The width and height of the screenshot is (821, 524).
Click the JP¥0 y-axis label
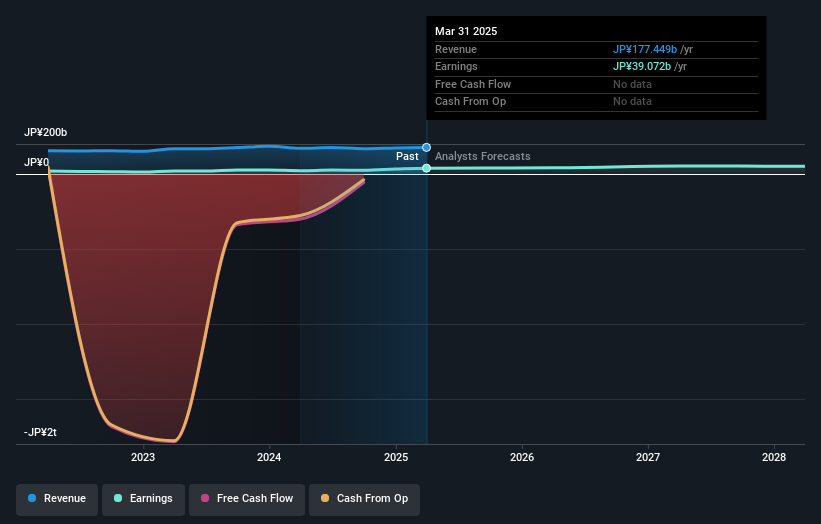[36, 162]
